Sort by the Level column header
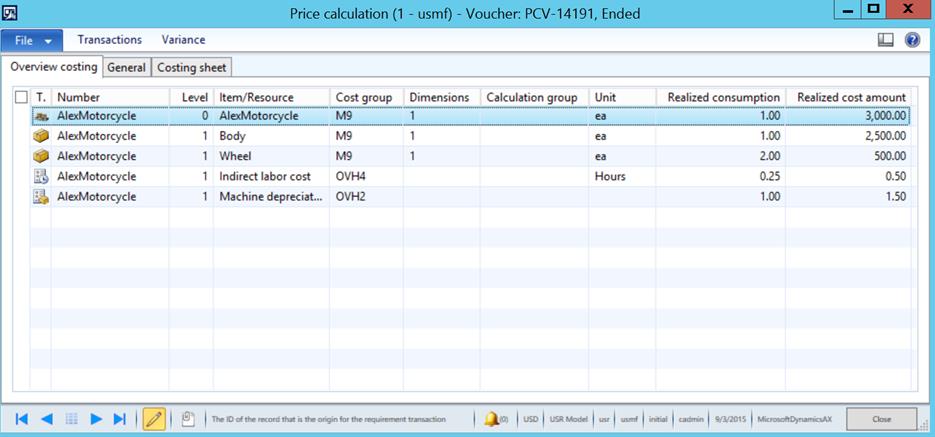This screenshot has height=437, width=935. pyautogui.click(x=191, y=97)
